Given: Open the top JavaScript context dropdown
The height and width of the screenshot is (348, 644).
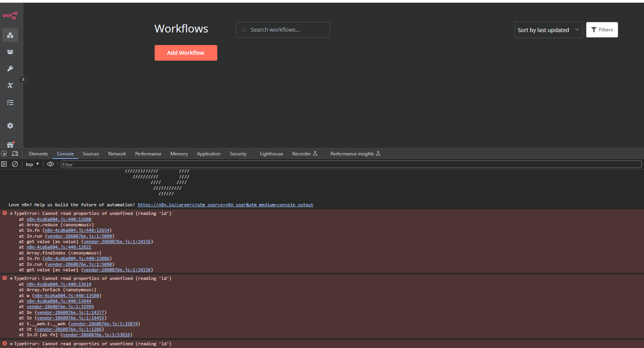Looking at the screenshot, I should 32,164.
